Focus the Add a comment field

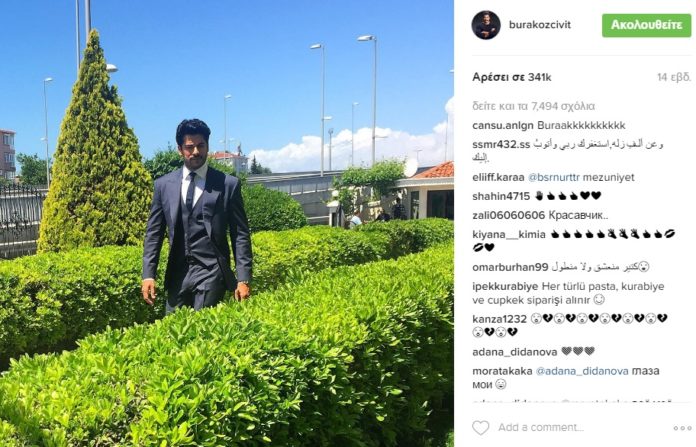coord(577,427)
